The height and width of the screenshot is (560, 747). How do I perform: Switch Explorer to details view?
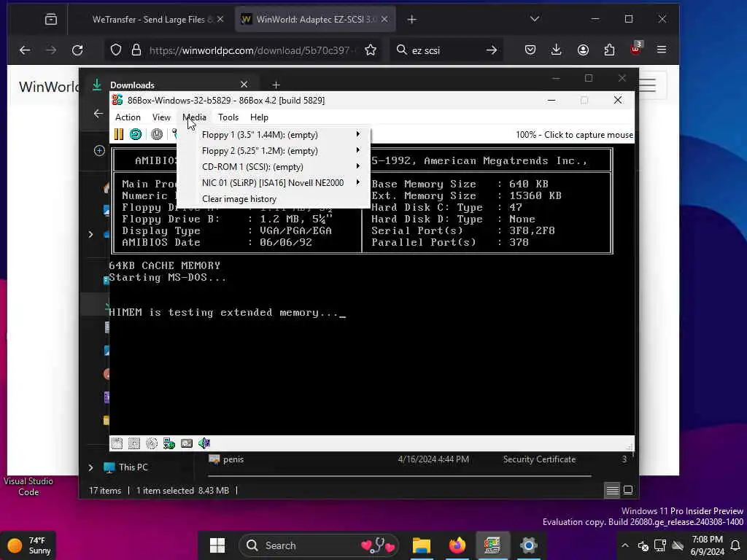click(x=613, y=490)
